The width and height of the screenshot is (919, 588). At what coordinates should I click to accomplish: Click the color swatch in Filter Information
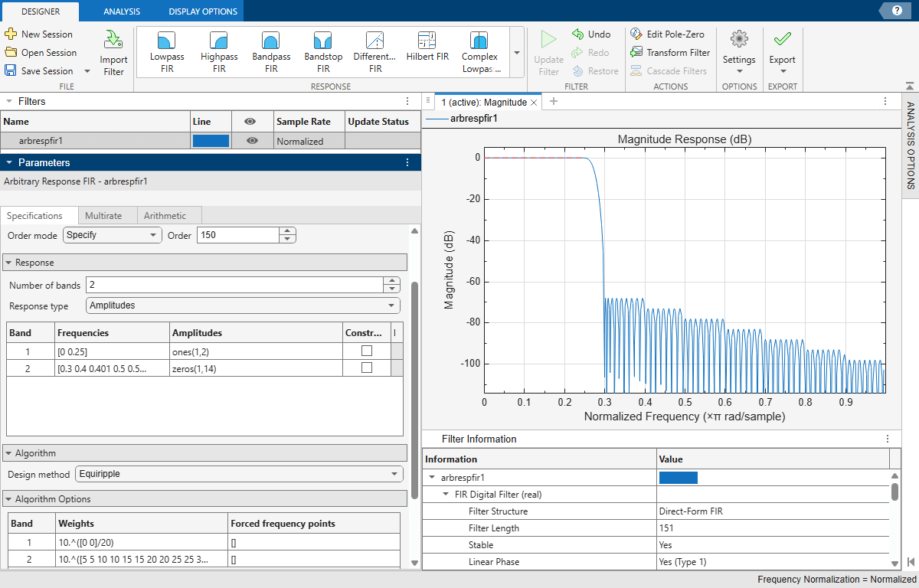tap(679, 478)
